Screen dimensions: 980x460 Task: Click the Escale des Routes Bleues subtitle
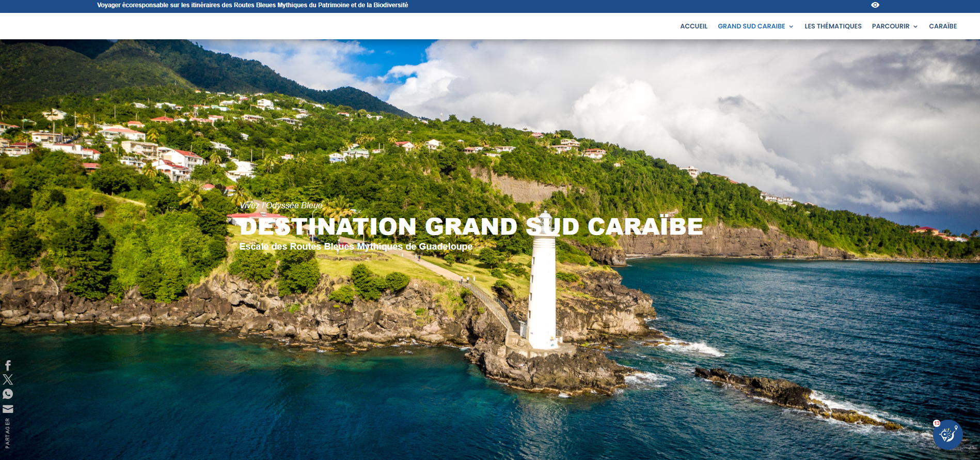click(356, 247)
